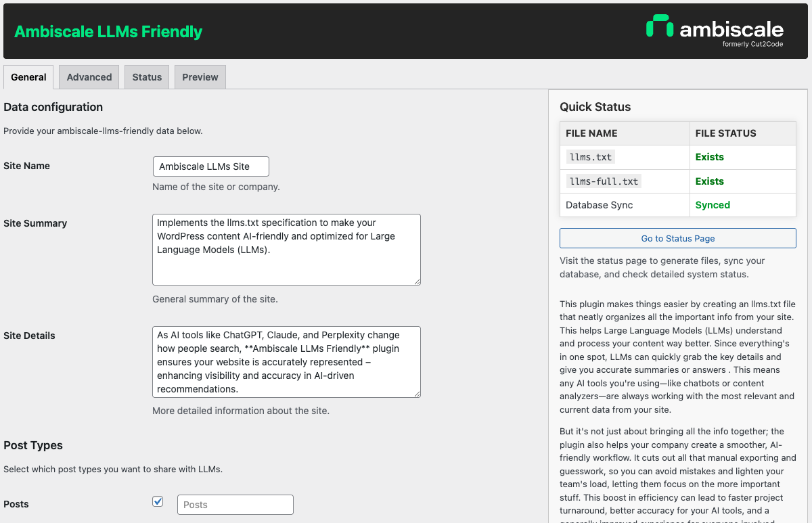This screenshot has height=523, width=812.
Task: Focus the Posts label text field
Action: 235,505
